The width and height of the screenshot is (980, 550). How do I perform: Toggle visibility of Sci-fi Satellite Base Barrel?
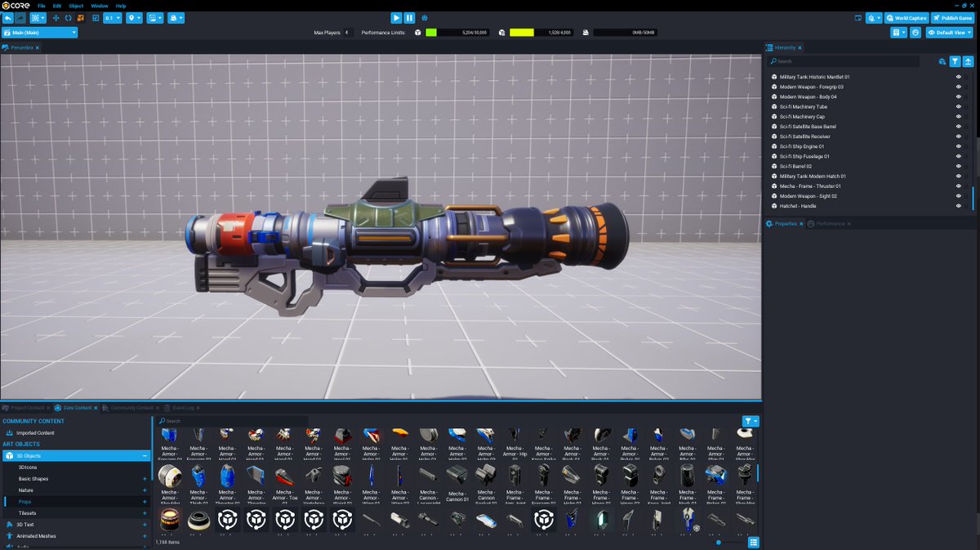coord(959,127)
